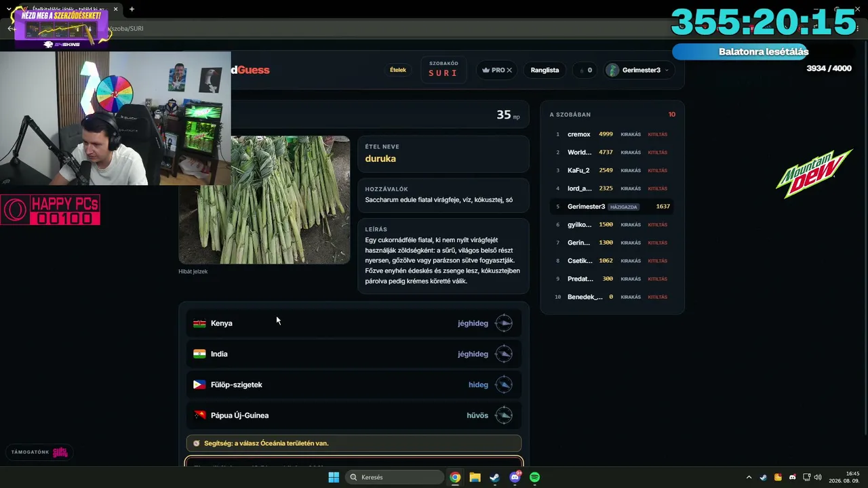Open Google Chrome from the taskbar

[455, 477]
